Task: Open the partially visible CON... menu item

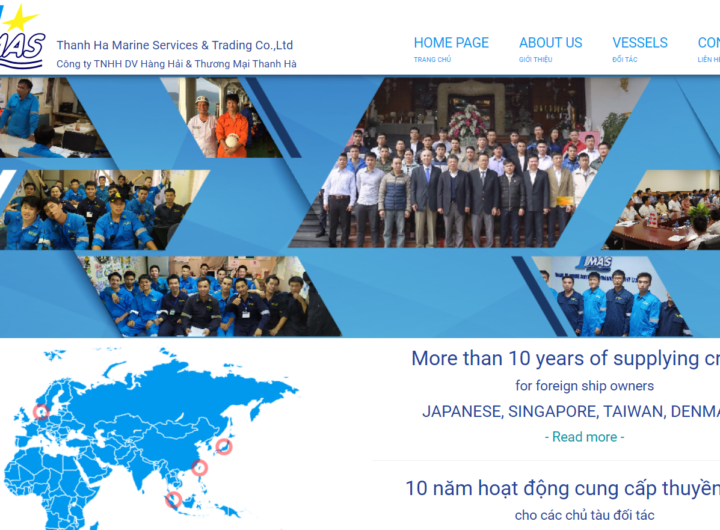Action: pos(708,43)
